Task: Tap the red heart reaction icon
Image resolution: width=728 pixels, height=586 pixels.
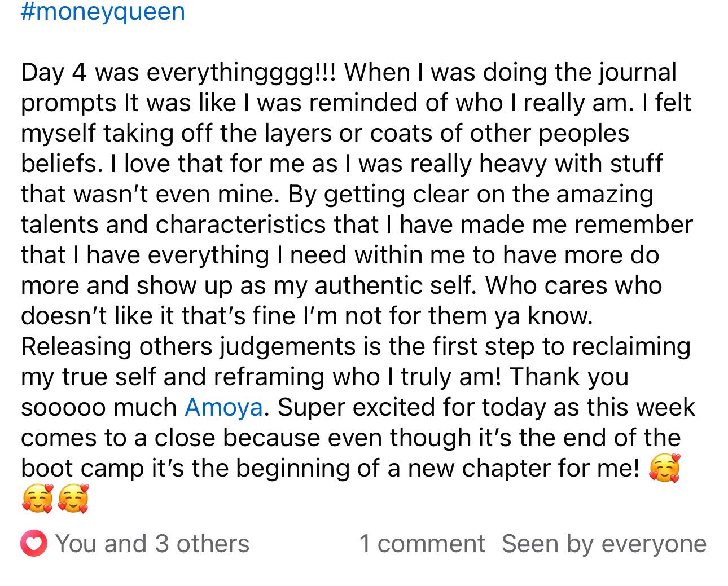Action: click(34, 544)
